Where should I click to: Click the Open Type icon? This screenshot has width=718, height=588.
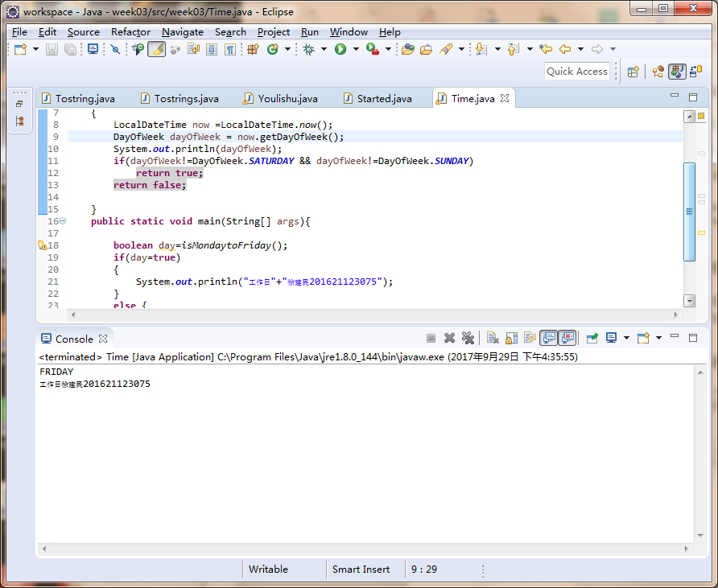pyautogui.click(x=407, y=49)
